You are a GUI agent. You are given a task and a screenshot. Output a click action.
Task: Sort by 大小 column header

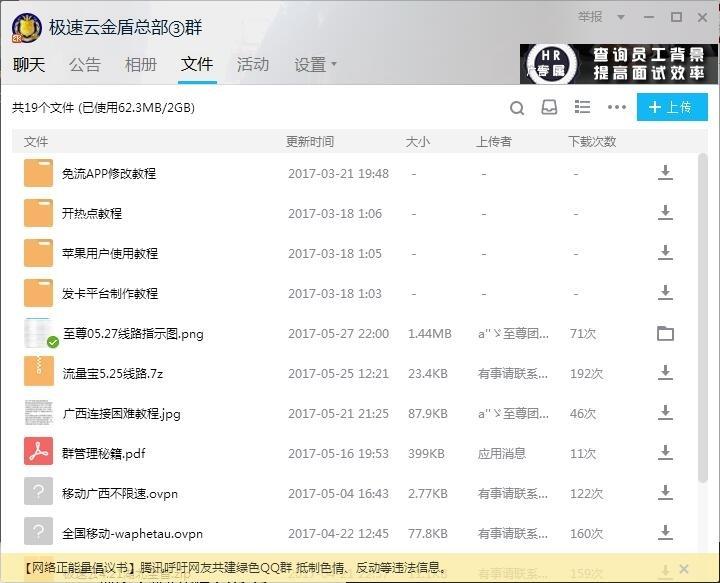click(418, 141)
